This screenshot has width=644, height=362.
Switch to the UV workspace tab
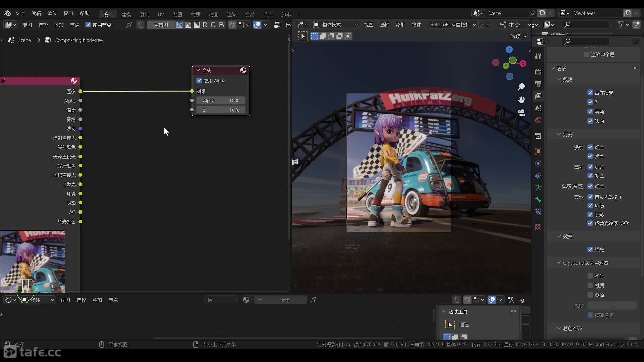point(161,14)
